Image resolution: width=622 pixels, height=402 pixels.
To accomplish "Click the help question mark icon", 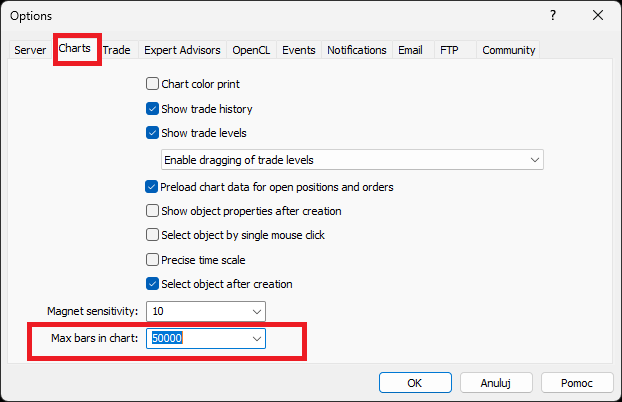I will point(553,16).
